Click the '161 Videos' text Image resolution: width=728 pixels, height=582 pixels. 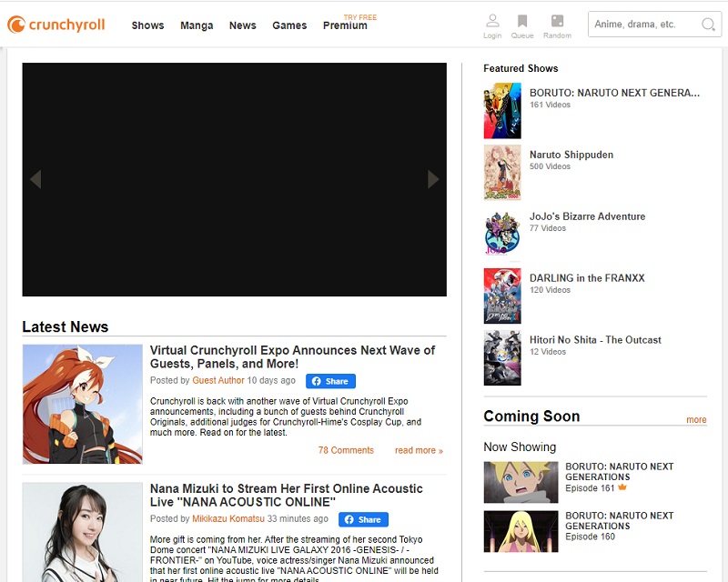(550, 105)
